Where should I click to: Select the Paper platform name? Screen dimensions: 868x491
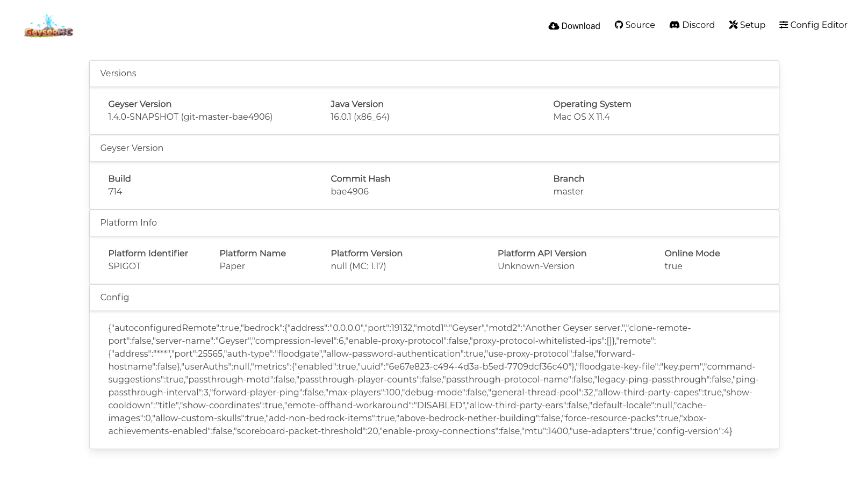point(232,266)
